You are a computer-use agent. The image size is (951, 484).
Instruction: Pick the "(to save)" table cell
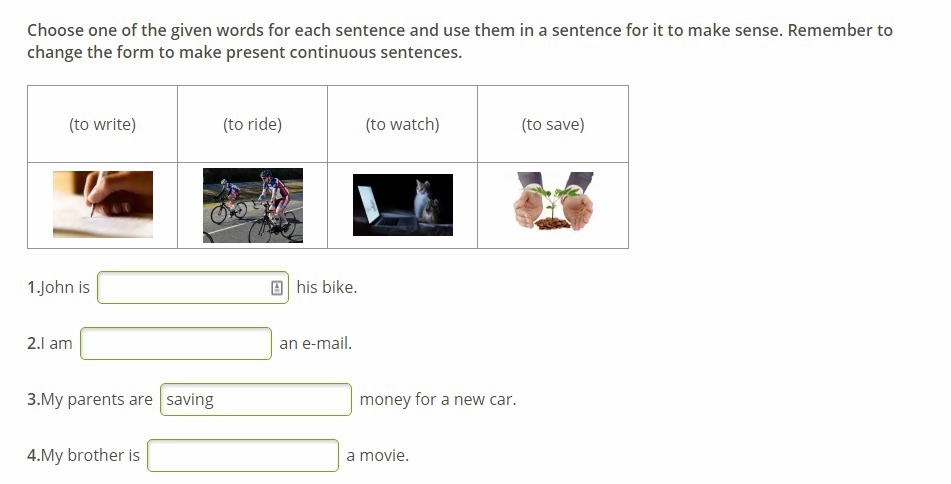point(553,125)
